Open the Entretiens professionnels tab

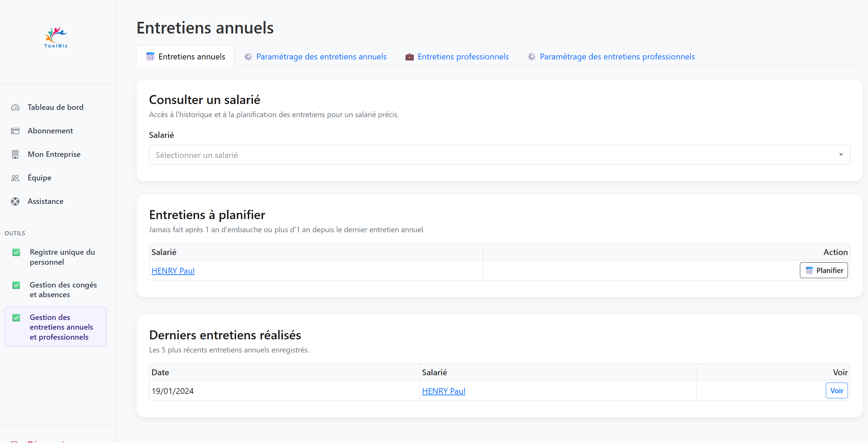point(463,56)
